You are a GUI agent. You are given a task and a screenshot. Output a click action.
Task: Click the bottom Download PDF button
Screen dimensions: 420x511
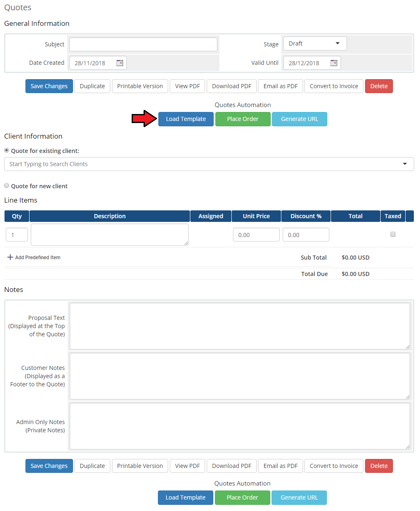pyautogui.click(x=232, y=466)
